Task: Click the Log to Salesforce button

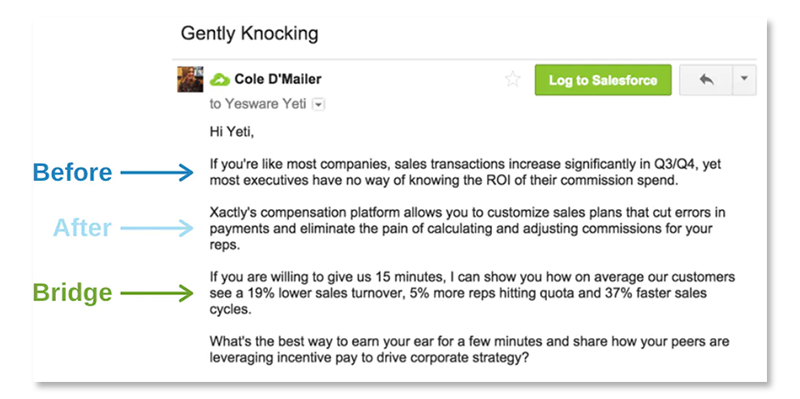Action: [603, 80]
